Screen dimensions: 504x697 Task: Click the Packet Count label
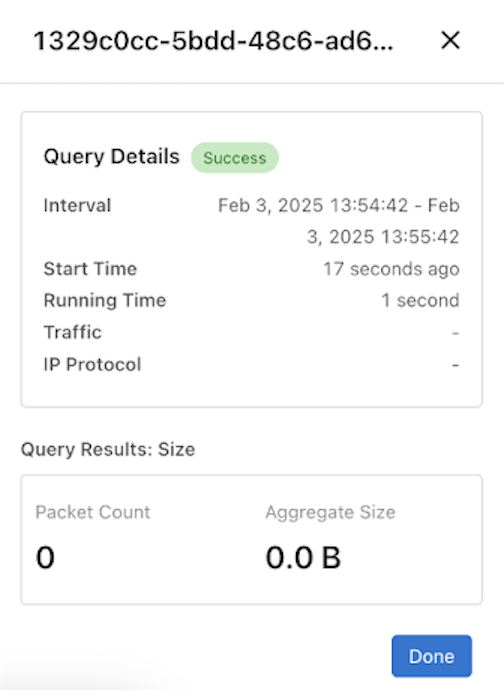(x=93, y=512)
